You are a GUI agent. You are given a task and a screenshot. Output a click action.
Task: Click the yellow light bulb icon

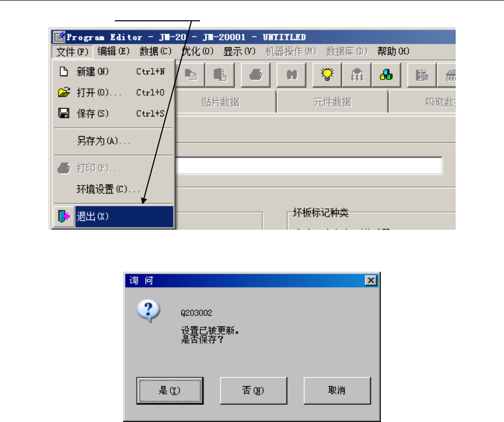point(327,75)
